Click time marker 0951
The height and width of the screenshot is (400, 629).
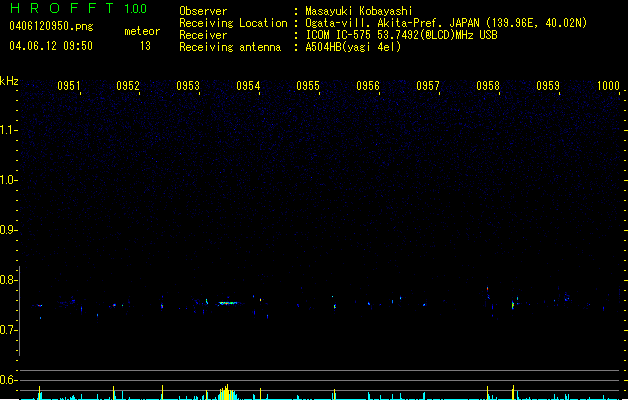[68, 86]
